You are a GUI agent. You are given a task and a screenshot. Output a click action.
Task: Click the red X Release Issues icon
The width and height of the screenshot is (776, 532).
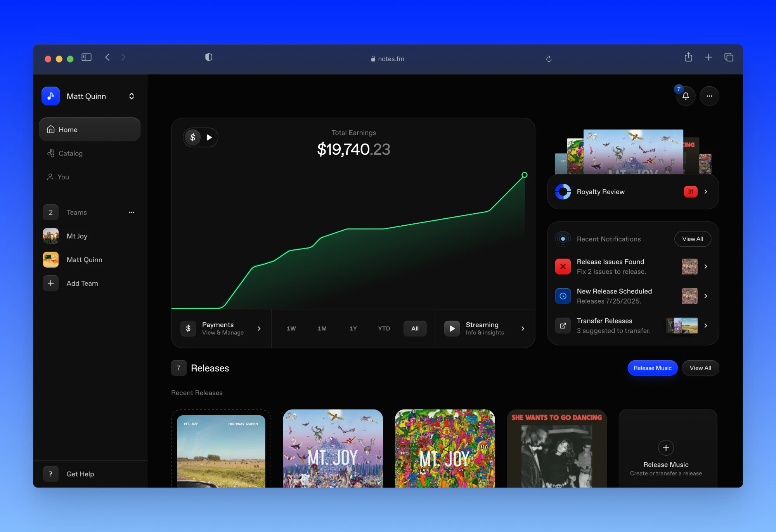click(563, 266)
